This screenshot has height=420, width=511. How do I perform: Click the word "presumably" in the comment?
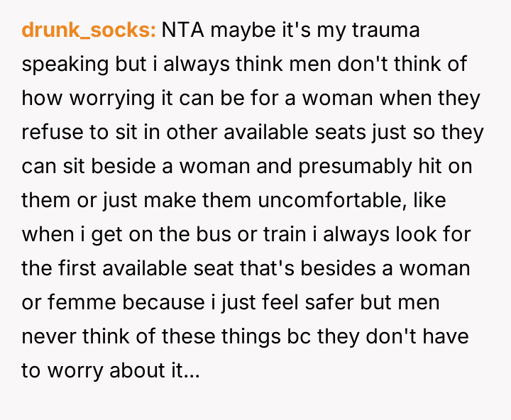coord(364,167)
